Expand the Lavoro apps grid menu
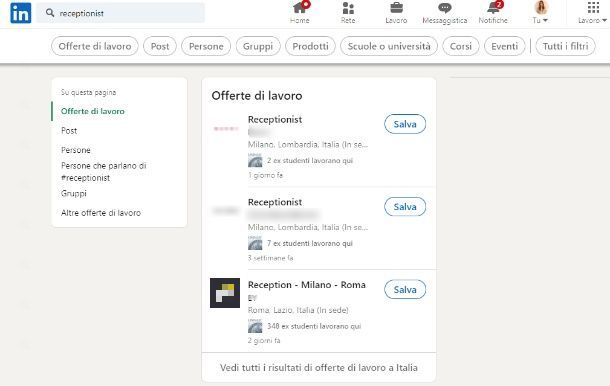610x386 pixels. click(x=592, y=13)
